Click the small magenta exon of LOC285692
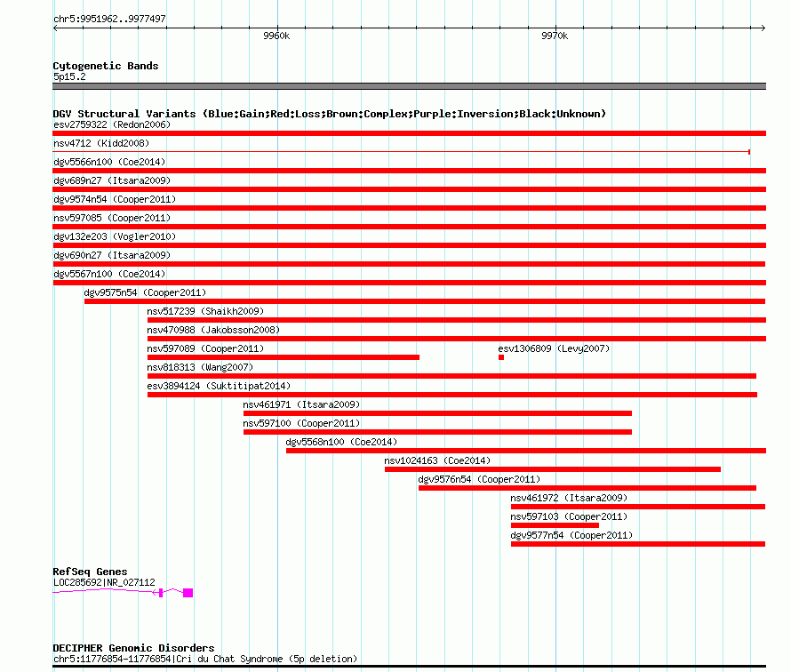This screenshot has width=791, height=672. pyautogui.click(x=161, y=593)
